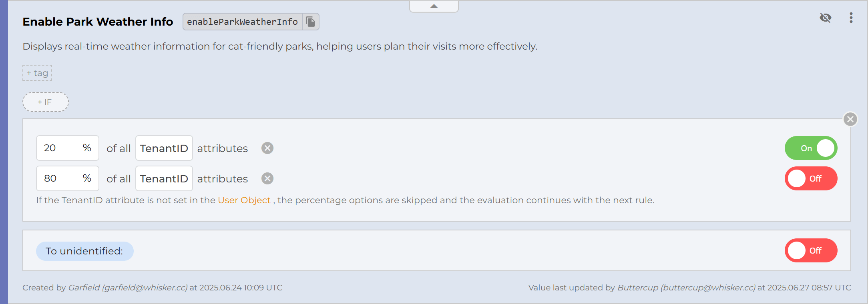This screenshot has width=868, height=304.
Task: Remove the 80% TenantID condition
Action: point(267,178)
